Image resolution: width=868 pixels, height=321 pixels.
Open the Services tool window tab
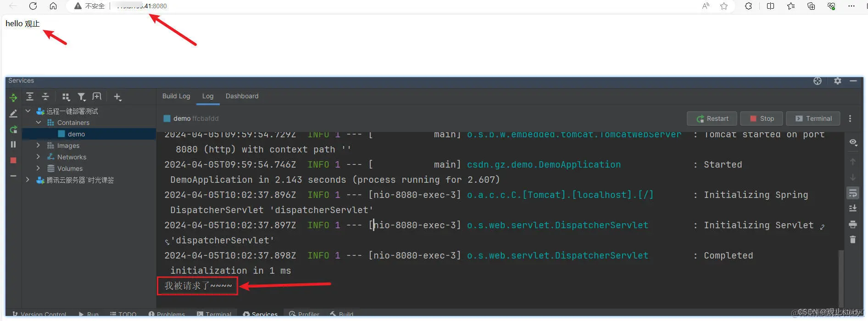pyautogui.click(x=260, y=314)
